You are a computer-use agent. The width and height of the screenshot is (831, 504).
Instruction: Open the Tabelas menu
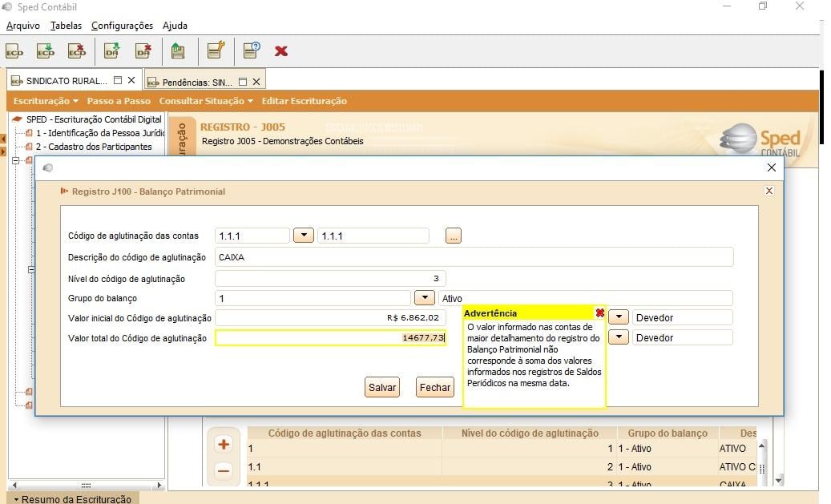(66, 26)
